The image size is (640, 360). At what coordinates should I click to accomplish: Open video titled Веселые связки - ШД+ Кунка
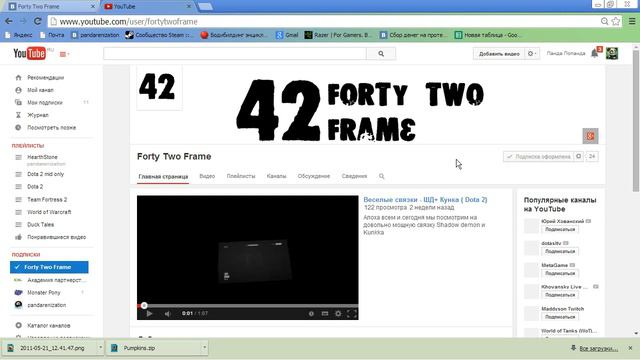pos(425,200)
